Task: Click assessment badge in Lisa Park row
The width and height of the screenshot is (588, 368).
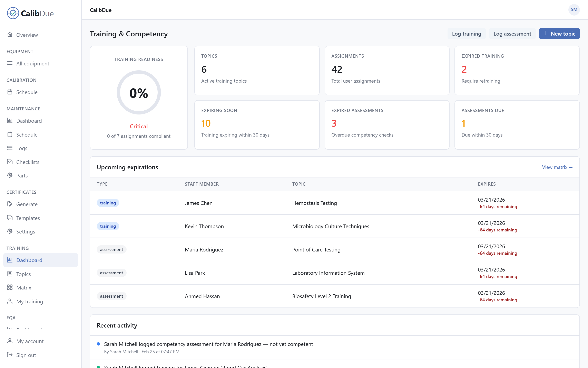Action: pos(111,273)
